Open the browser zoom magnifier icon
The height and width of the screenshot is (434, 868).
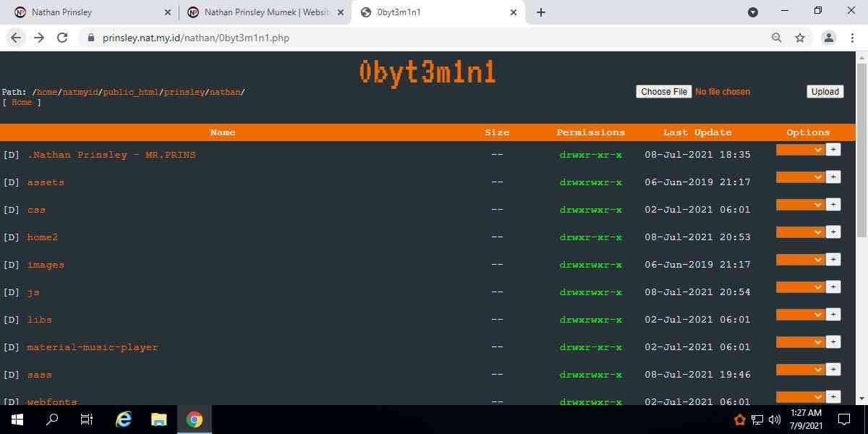(777, 38)
